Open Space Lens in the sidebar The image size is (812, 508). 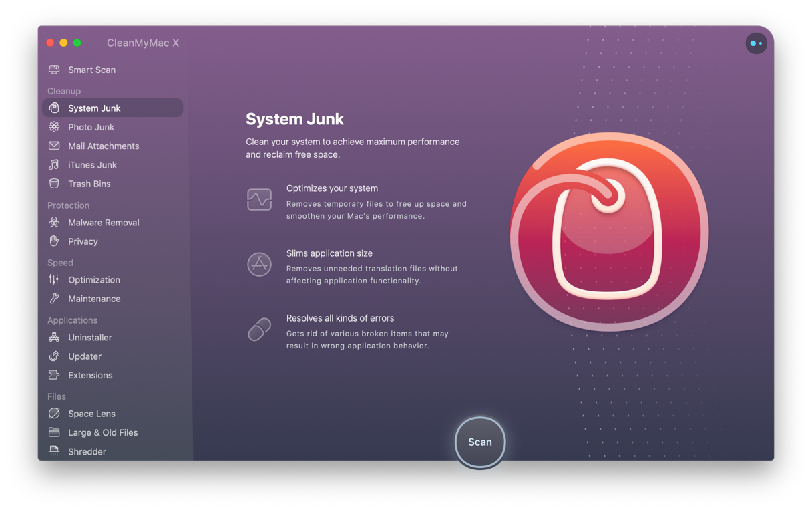112,414
